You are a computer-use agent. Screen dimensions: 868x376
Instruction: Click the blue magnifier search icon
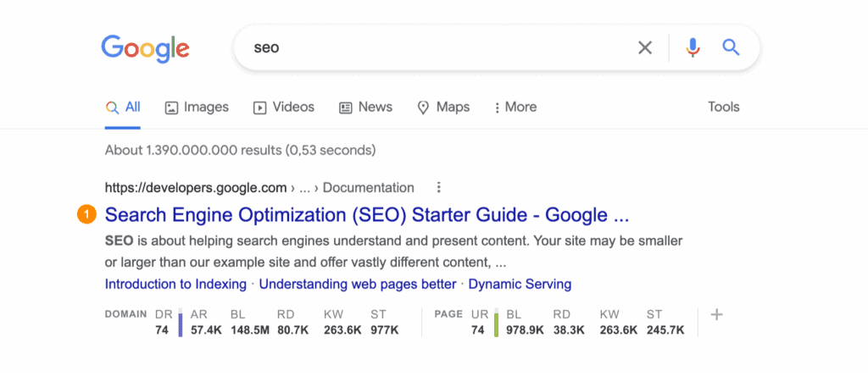coord(731,48)
